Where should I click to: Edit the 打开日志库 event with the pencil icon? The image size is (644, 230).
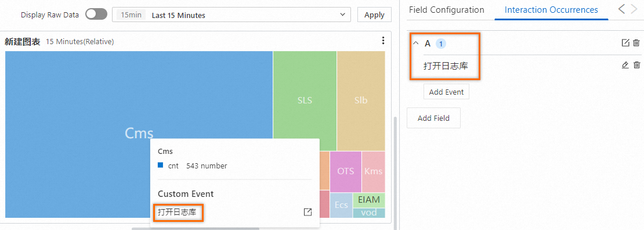[x=625, y=65]
